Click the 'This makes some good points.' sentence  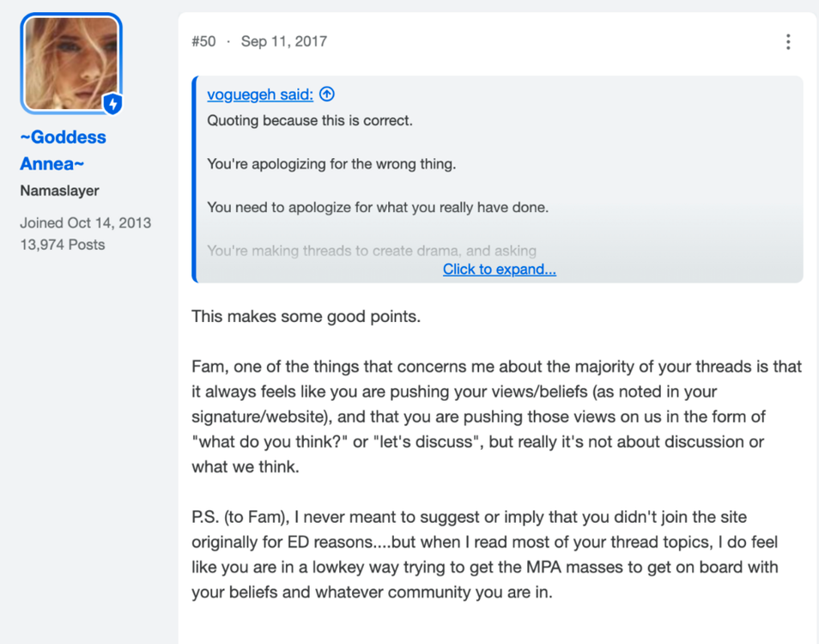(x=306, y=317)
